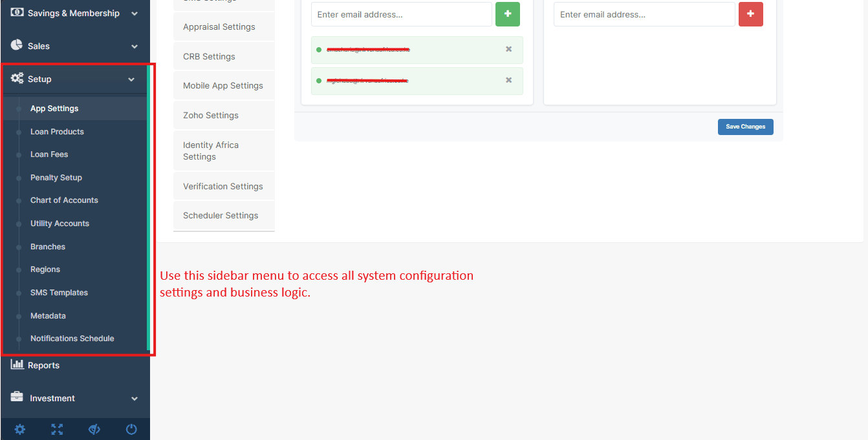
Task: Click the Save Changes button
Action: click(745, 127)
